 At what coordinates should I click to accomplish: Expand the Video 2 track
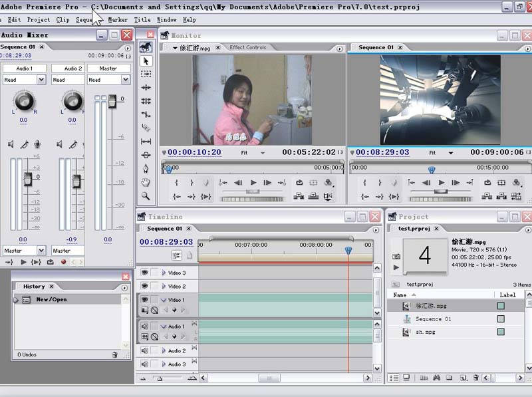pos(164,287)
